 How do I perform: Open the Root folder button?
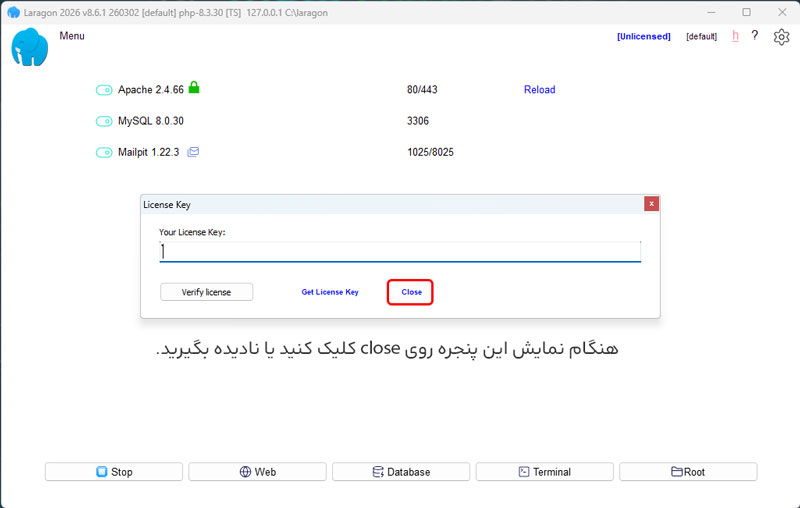688,471
